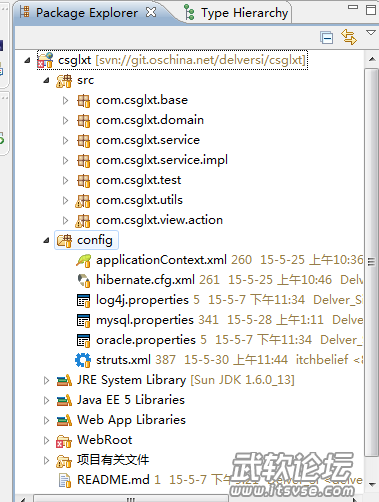This screenshot has width=379, height=502.
Task: Click the com.csglxt.base package icon
Action: click(x=83, y=101)
